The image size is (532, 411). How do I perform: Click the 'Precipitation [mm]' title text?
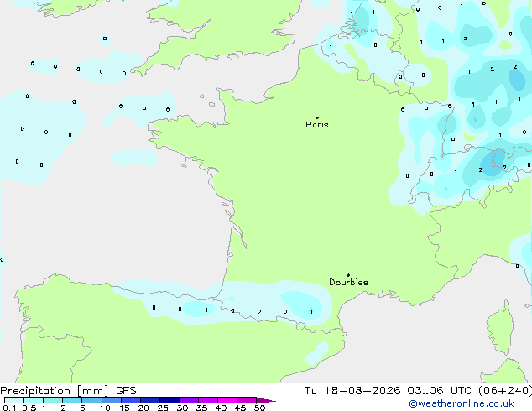[x=55, y=391]
